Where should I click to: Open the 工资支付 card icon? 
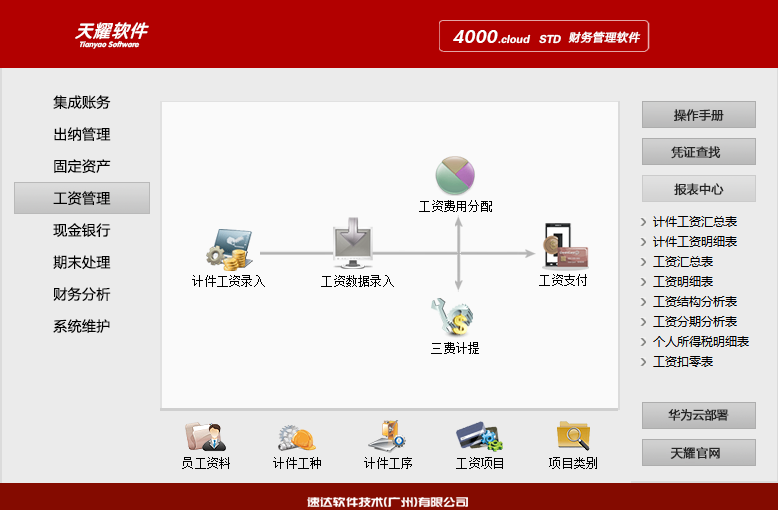pos(565,246)
